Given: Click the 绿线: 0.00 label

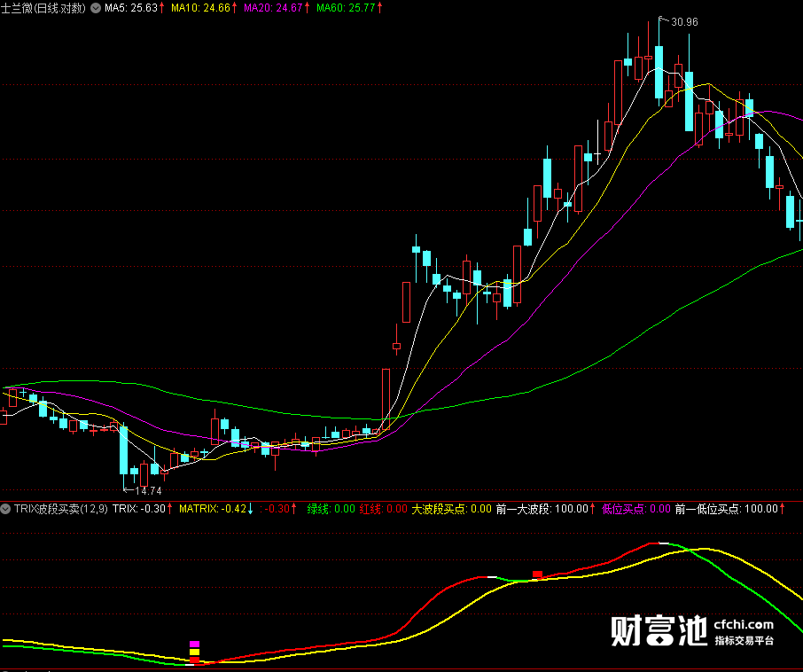Looking at the screenshot, I should (x=331, y=509).
